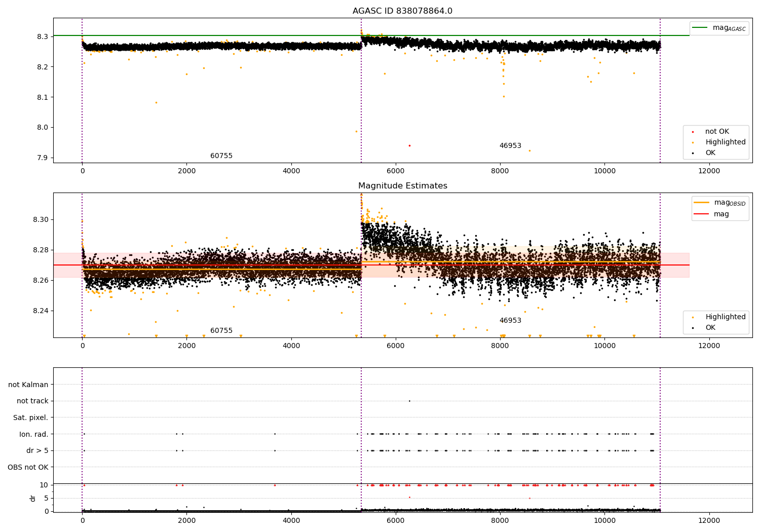Click the "Sat. pixel." axis label
760x532 pixels.
(31, 418)
